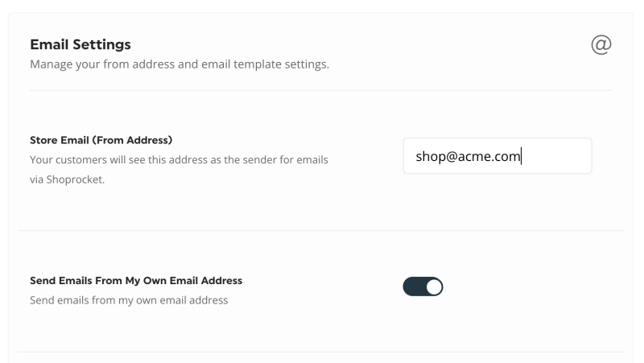This screenshot has height=363, width=644.
Task: Click 'email template settings' in the subtitle
Action: pyautogui.click(x=265, y=64)
